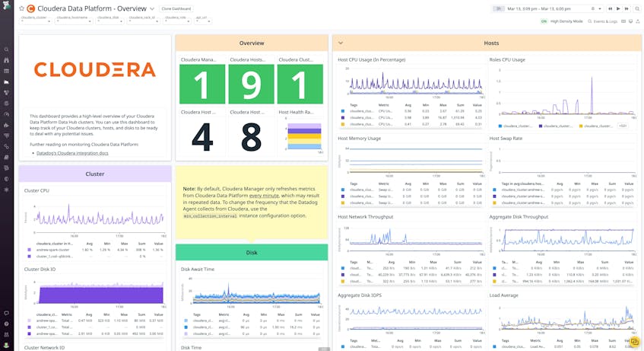Click the Disk group header
The height and width of the screenshot is (351, 644).
[x=252, y=252]
